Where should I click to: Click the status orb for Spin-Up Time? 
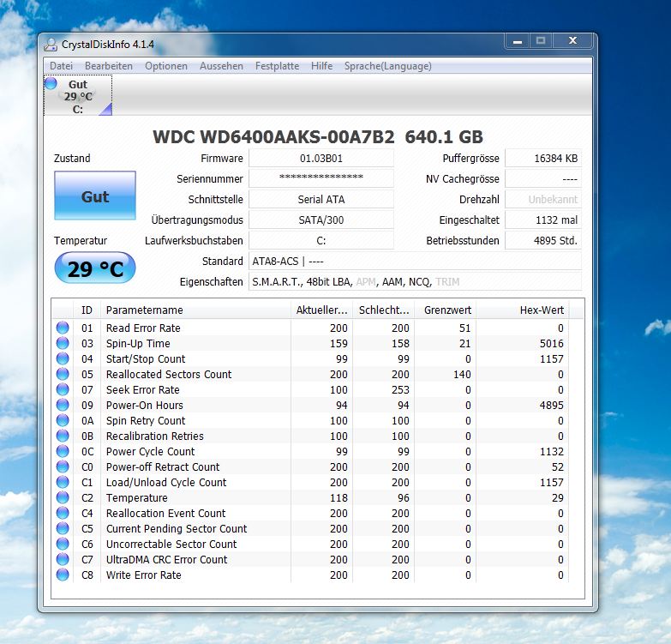pyautogui.click(x=63, y=343)
